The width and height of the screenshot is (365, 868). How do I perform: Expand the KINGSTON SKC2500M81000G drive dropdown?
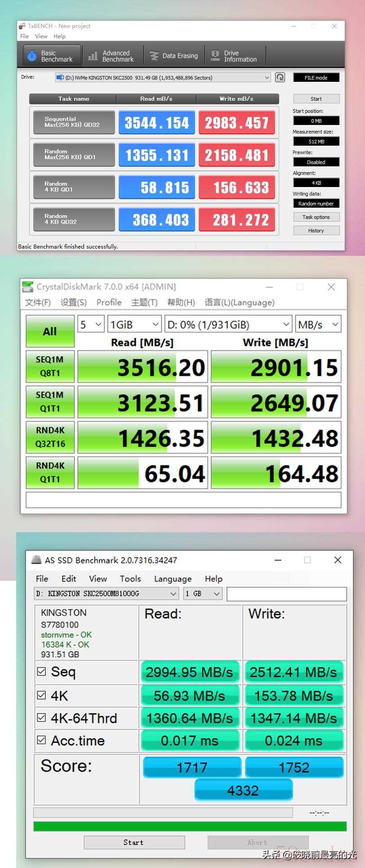(x=107, y=594)
